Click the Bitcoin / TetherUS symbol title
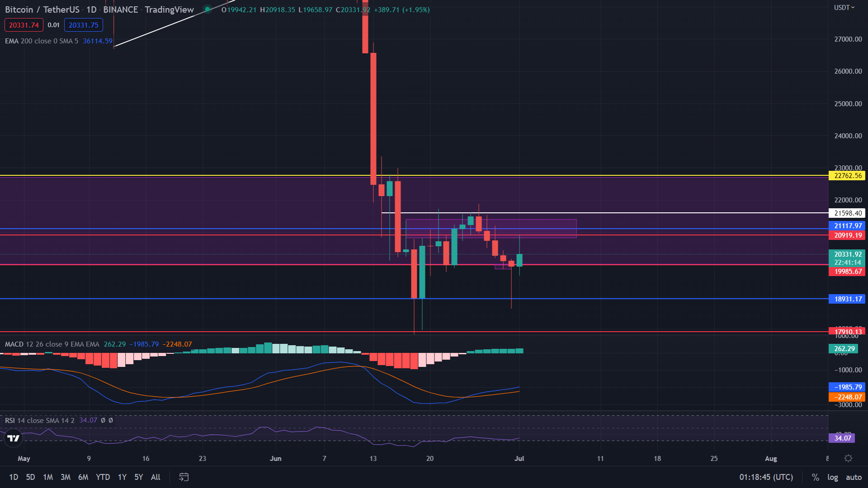Image resolution: width=868 pixels, height=488 pixels. [42, 9]
